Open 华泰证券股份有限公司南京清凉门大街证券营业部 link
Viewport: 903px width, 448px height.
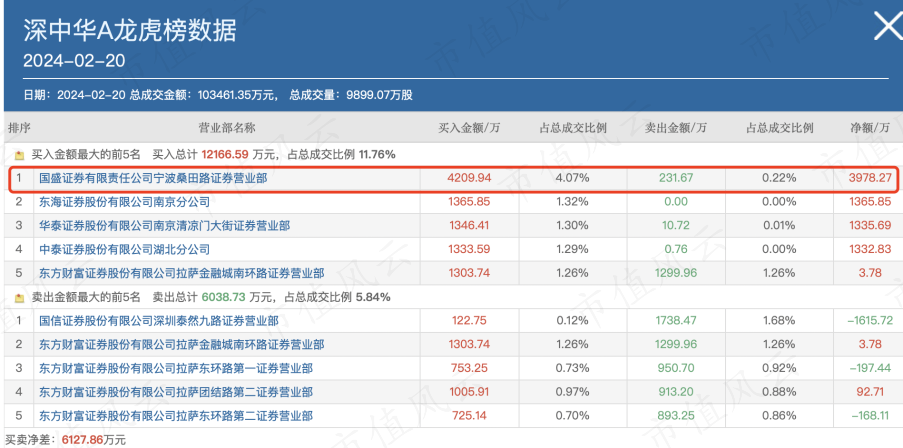[x=165, y=226]
